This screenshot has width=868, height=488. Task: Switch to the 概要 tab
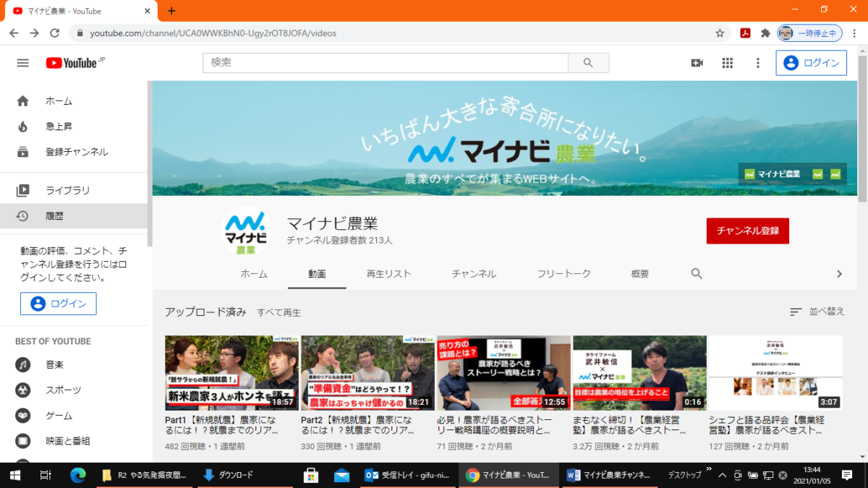tap(639, 274)
